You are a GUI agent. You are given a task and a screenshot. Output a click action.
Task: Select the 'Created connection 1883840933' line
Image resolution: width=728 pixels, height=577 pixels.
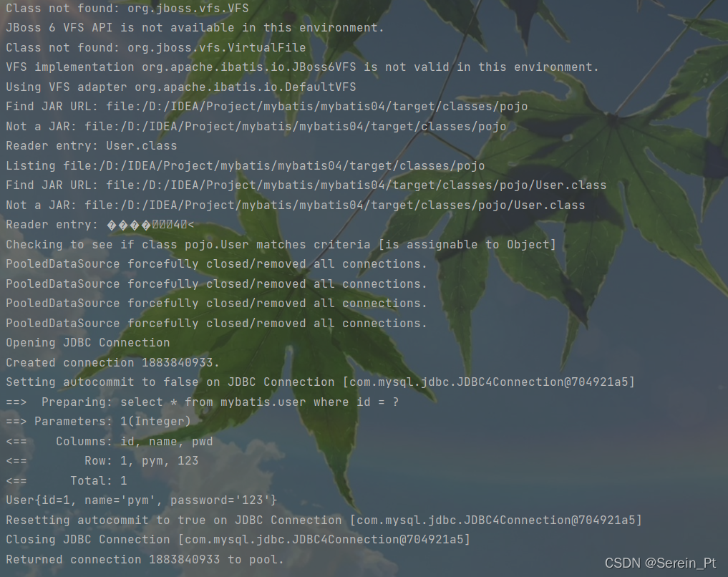(113, 362)
